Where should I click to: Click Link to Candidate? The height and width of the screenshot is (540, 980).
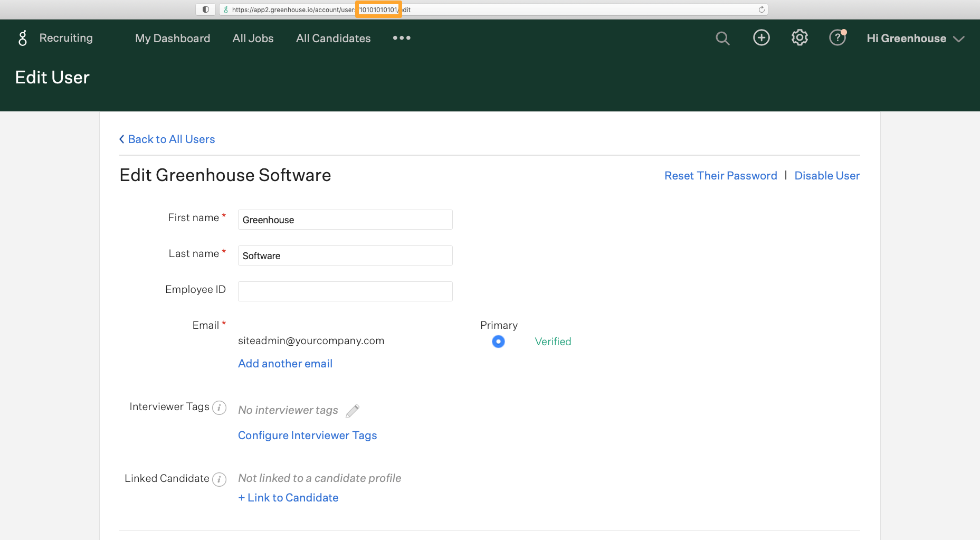click(288, 498)
